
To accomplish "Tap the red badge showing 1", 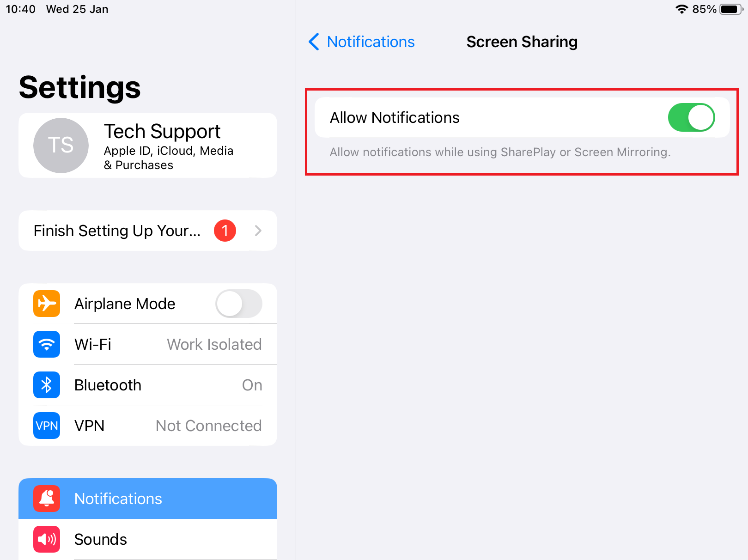I will [x=225, y=231].
